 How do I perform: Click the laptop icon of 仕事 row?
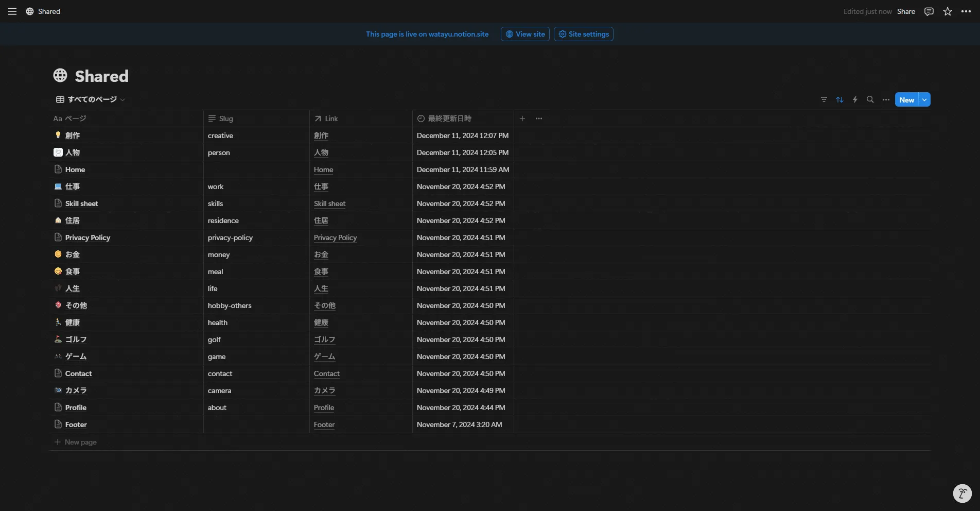[58, 186]
